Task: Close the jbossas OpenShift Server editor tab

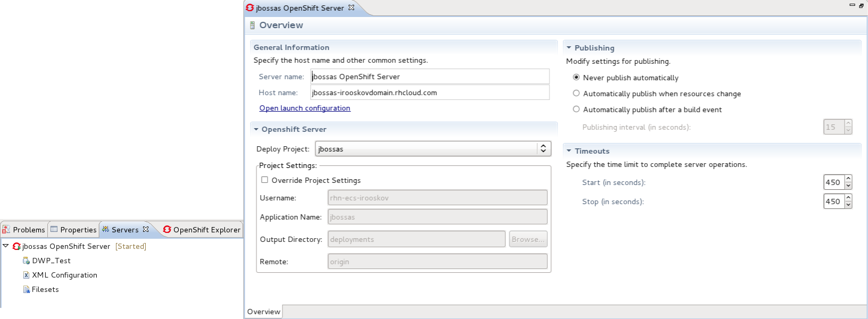Action: tap(351, 7)
